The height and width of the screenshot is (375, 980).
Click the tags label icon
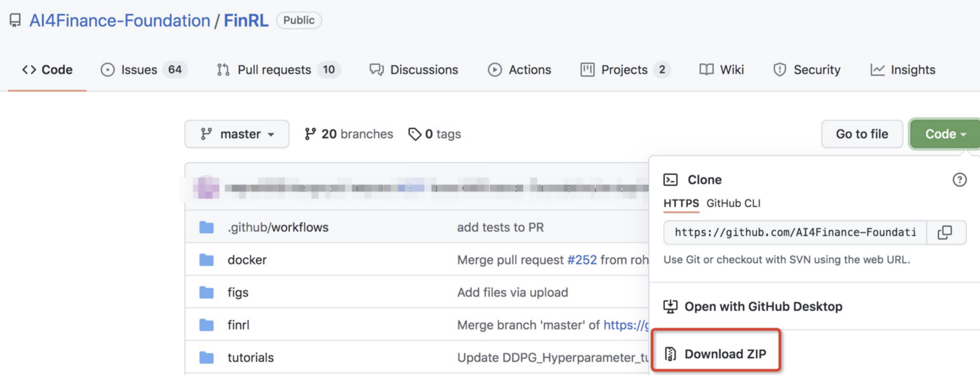pyautogui.click(x=415, y=134)
